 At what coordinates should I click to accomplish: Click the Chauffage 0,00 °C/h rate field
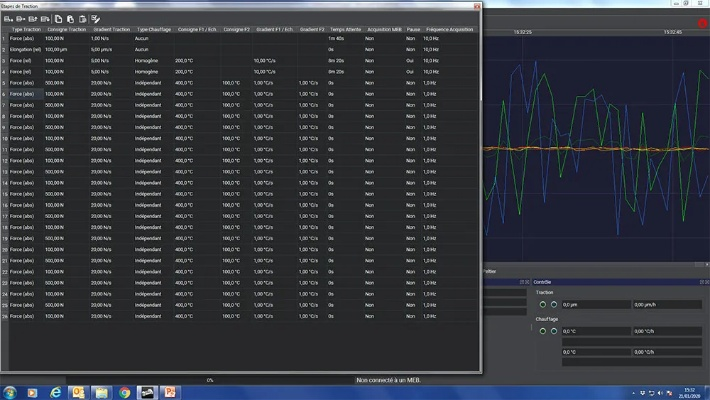pos(665,330)
